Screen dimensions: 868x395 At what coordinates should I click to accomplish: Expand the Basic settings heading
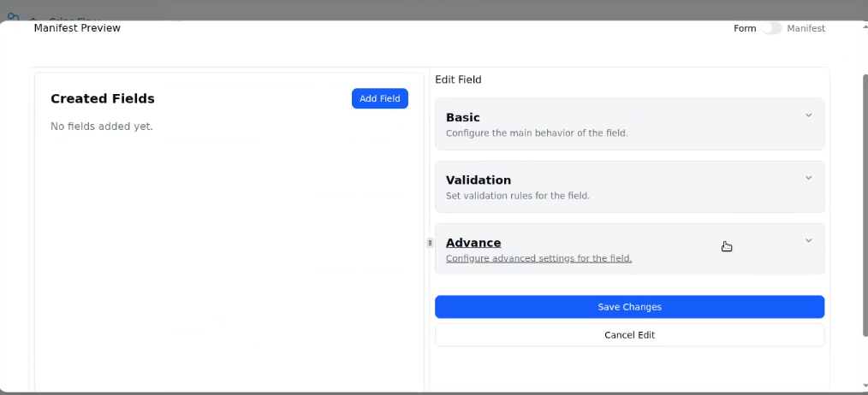point(463,117)
